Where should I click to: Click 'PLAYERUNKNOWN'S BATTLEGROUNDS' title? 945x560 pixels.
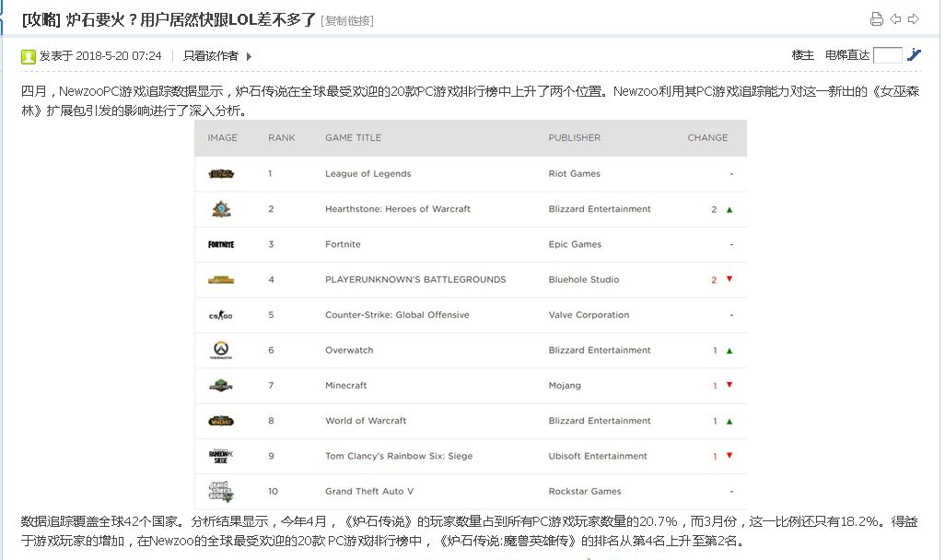(415, 280)
